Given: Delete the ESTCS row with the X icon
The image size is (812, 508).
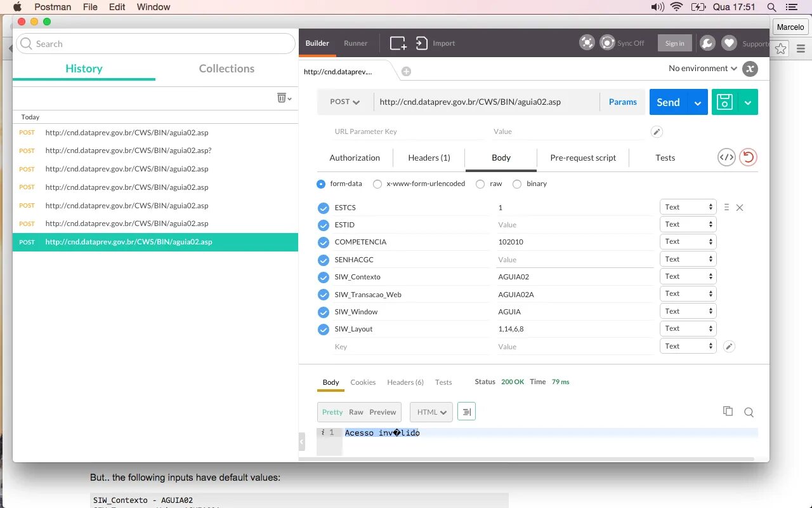Looking at the screenshot, I should coord(740,208).
